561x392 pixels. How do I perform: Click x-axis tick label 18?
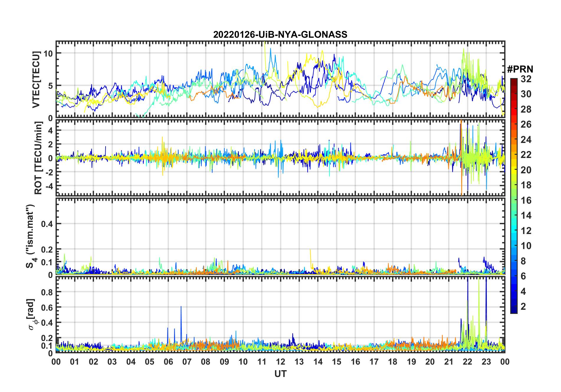coord(393,362)
